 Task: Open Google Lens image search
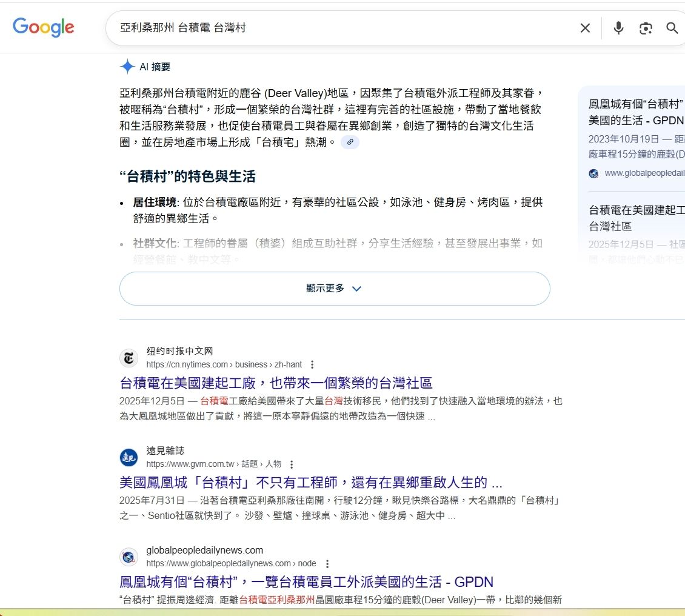point(646,28)
